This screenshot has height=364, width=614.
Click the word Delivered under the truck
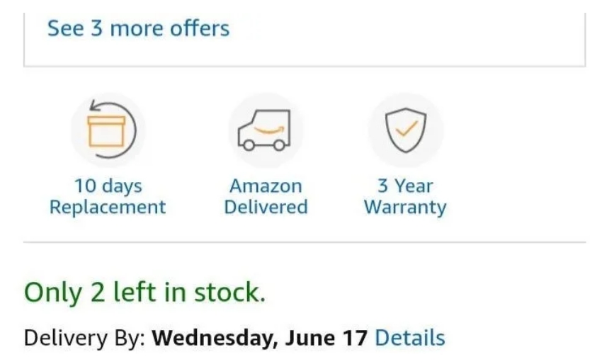[265, 207]
